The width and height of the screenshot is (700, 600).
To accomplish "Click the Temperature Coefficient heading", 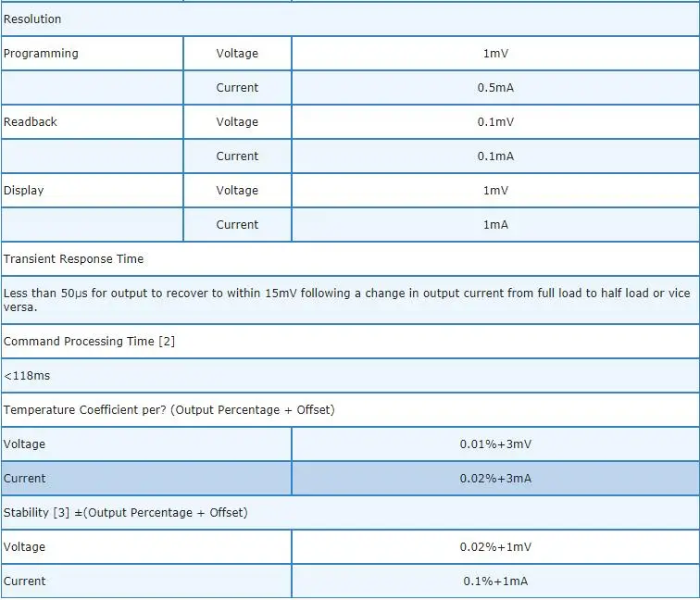I will click(x=169, y=410).
